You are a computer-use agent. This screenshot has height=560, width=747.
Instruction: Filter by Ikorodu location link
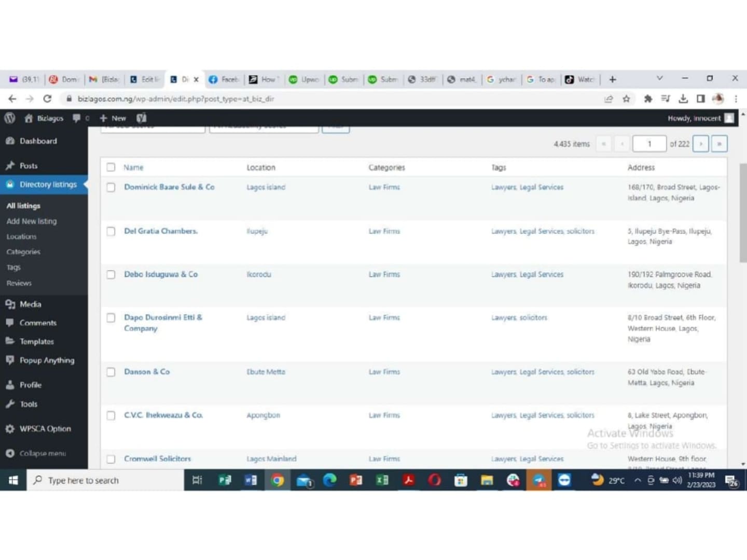click(259, 274)
